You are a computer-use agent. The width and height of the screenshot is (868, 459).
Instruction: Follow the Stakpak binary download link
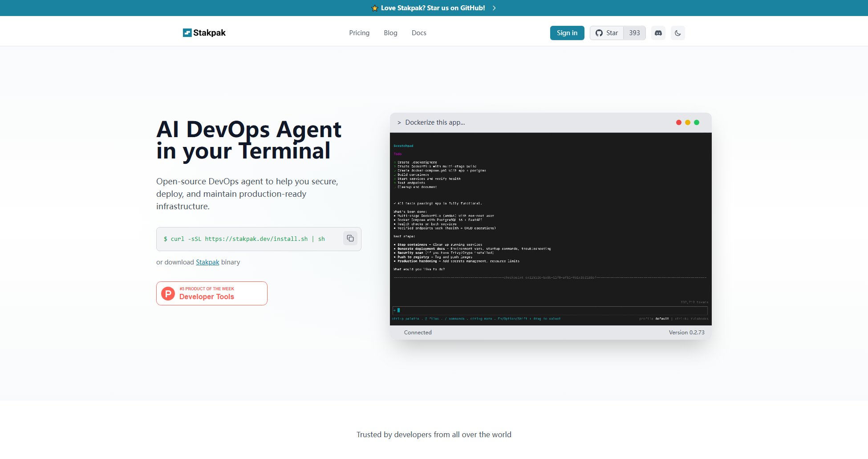207,262
